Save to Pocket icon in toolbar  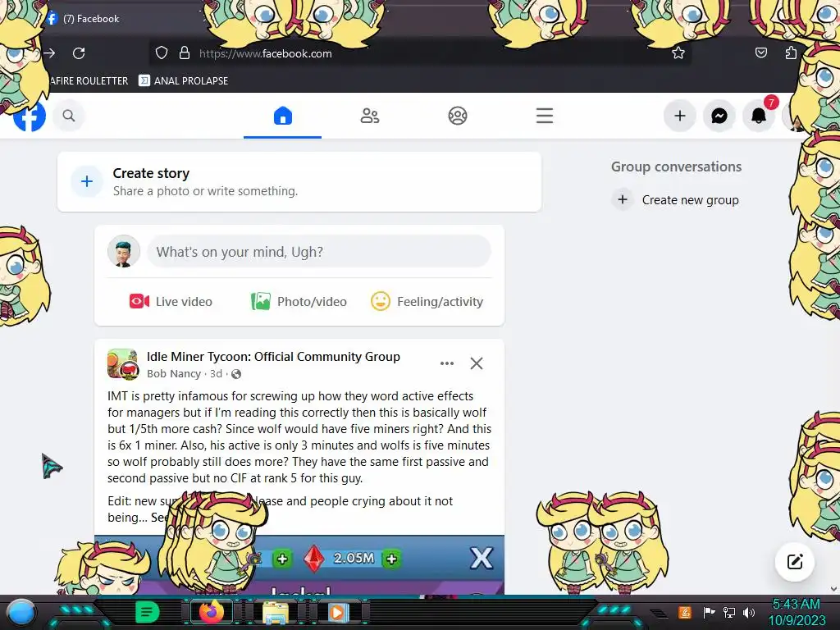pyautogui.click(x=760, y=52)
